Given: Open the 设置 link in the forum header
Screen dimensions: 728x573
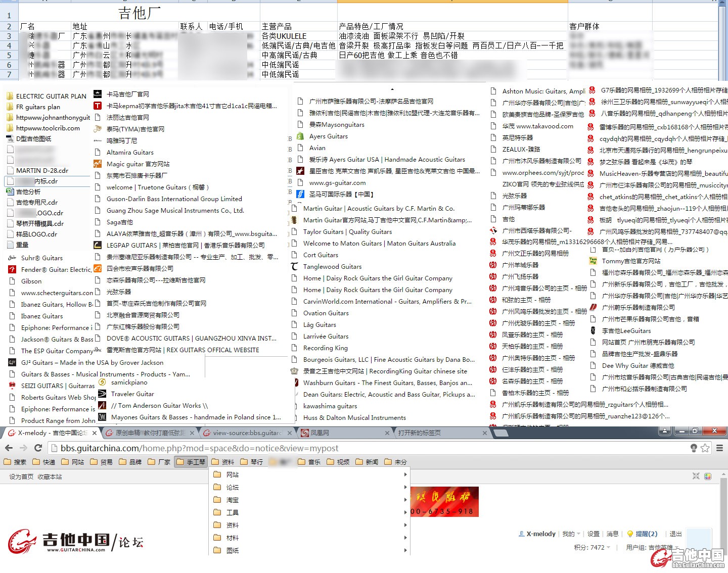Looking at the screenshot, I should click(x=594, y=534).
